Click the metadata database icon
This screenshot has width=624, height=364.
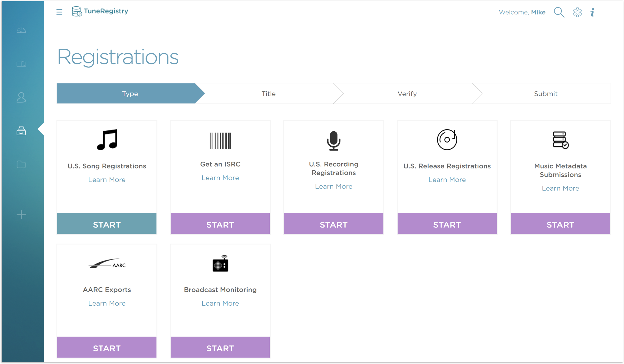[561, 140]
